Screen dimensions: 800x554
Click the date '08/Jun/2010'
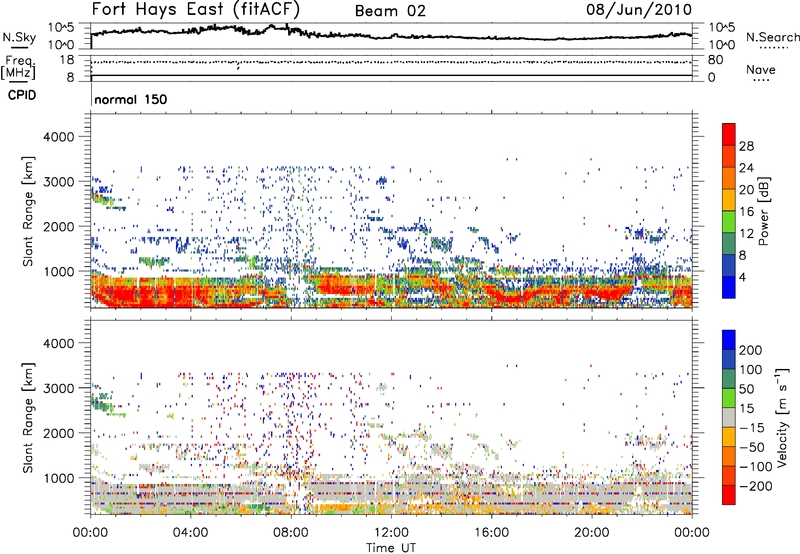639,9
